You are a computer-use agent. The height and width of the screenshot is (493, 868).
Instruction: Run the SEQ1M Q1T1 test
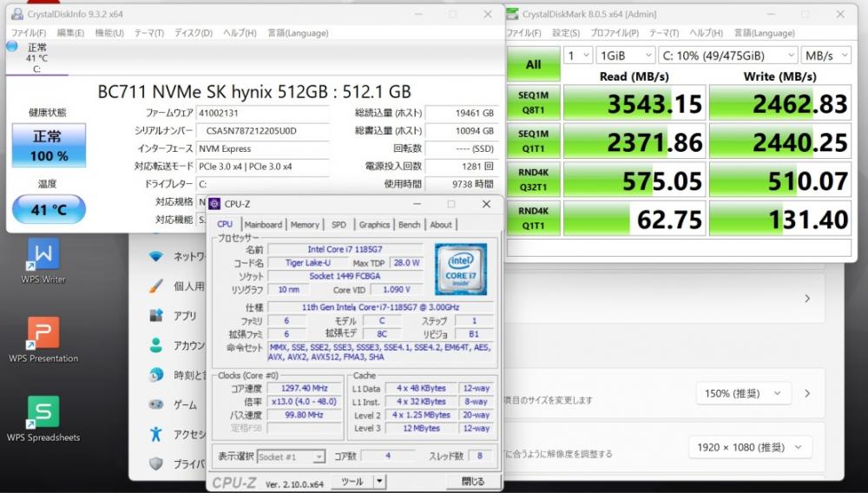534,141
